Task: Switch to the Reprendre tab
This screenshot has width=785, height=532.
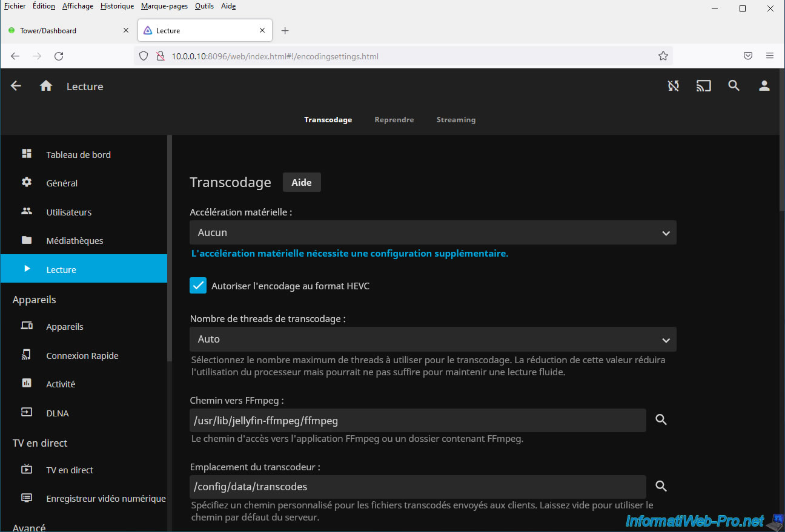Action: pos(394,120)
